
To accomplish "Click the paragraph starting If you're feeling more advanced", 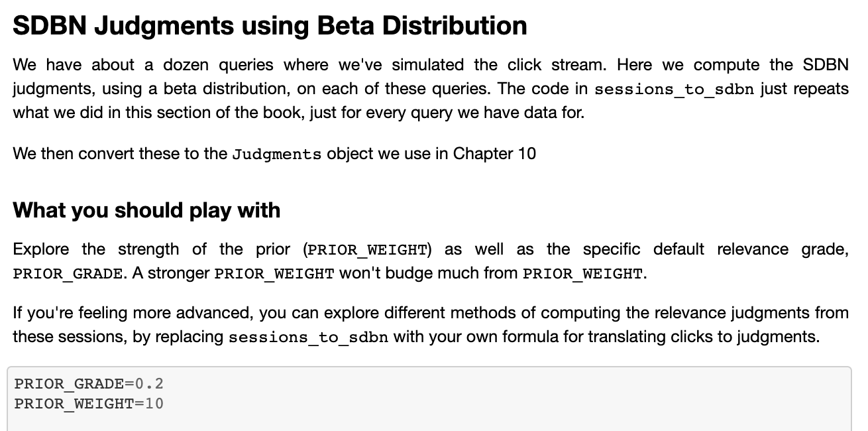I will point(431,324).
